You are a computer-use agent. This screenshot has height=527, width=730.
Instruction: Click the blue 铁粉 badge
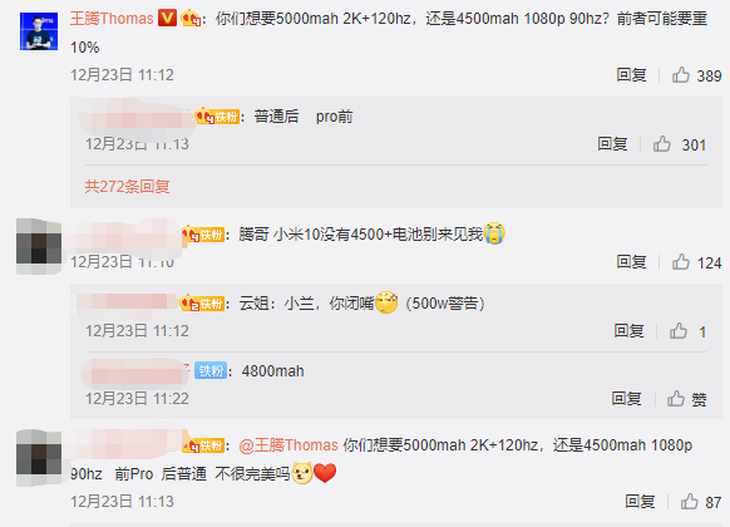210,371
